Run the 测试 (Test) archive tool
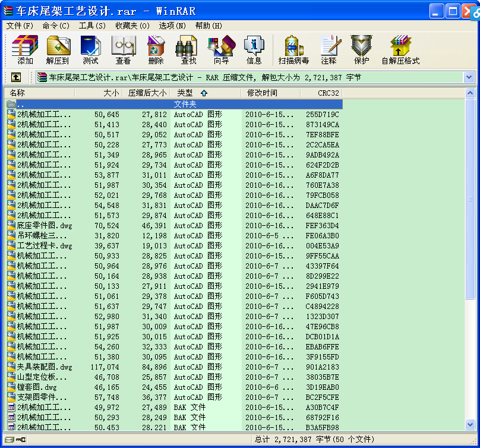 click(x=91, y=49)
